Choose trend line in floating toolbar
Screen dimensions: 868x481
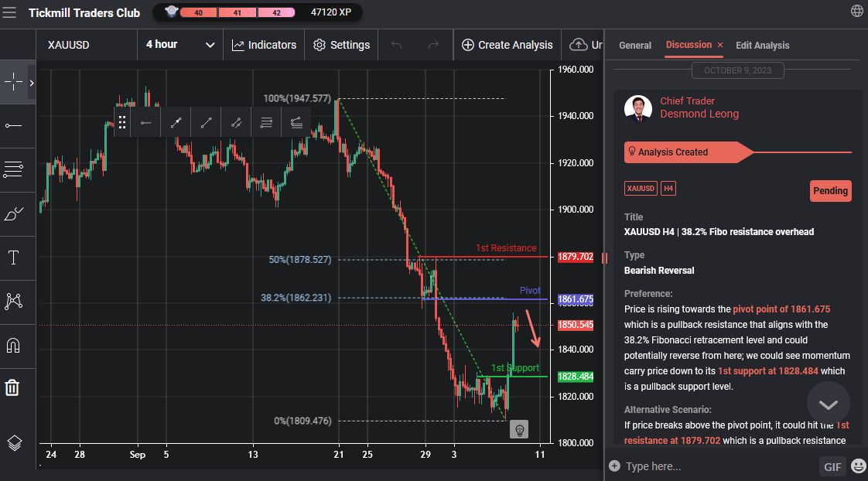206,123
